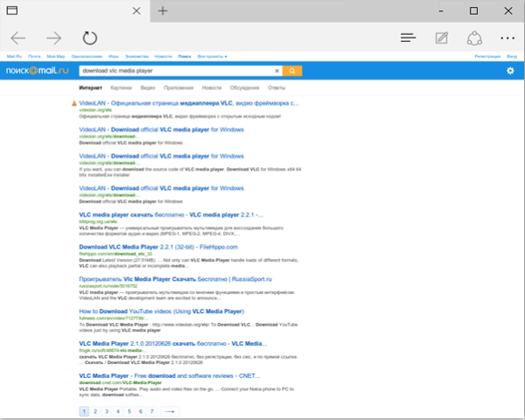Open the Hub (three lines) icon

pos(408,38)
